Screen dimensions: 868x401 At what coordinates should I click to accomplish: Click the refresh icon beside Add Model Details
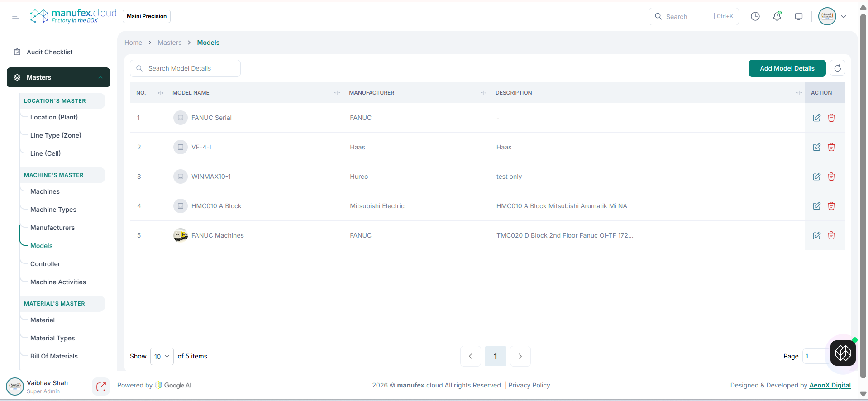pyautogui.click(x=837, y=68)
